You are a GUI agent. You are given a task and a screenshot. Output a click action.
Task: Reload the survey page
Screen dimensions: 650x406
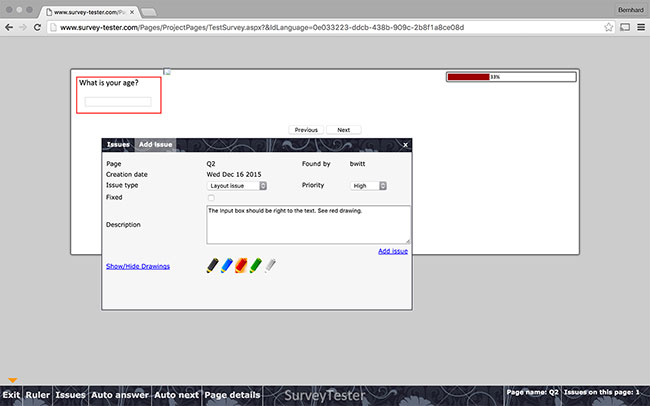37,27
